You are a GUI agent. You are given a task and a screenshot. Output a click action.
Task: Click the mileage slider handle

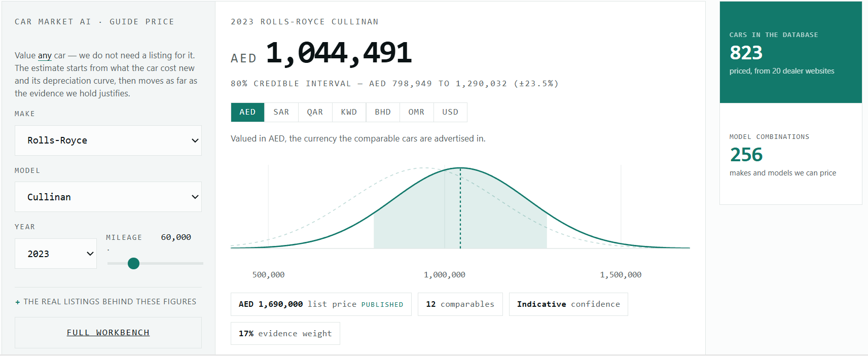click(133, 263)
